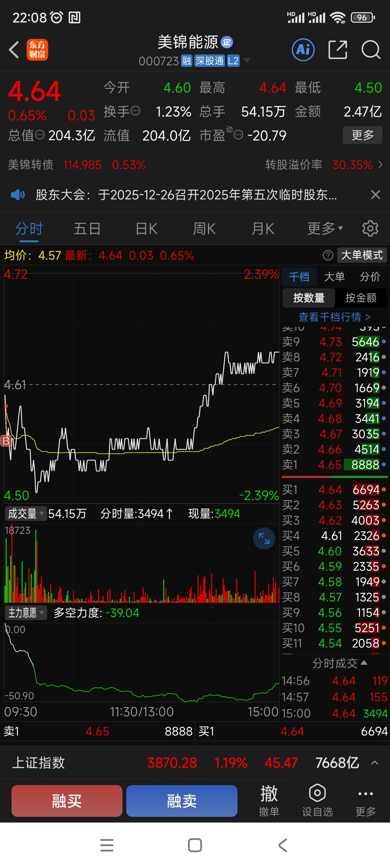Expand chart to fullscreen icon

click(264, 538)
